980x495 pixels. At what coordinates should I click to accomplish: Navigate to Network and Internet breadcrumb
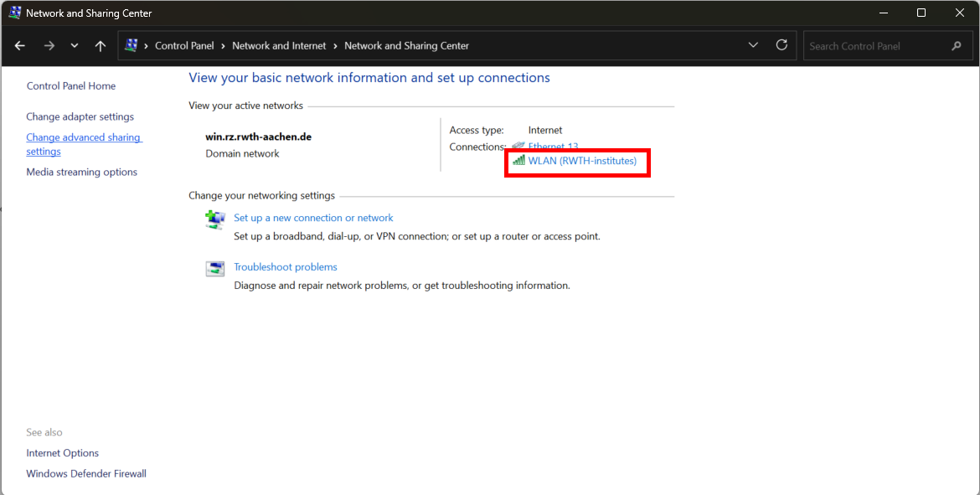(279, 46)
